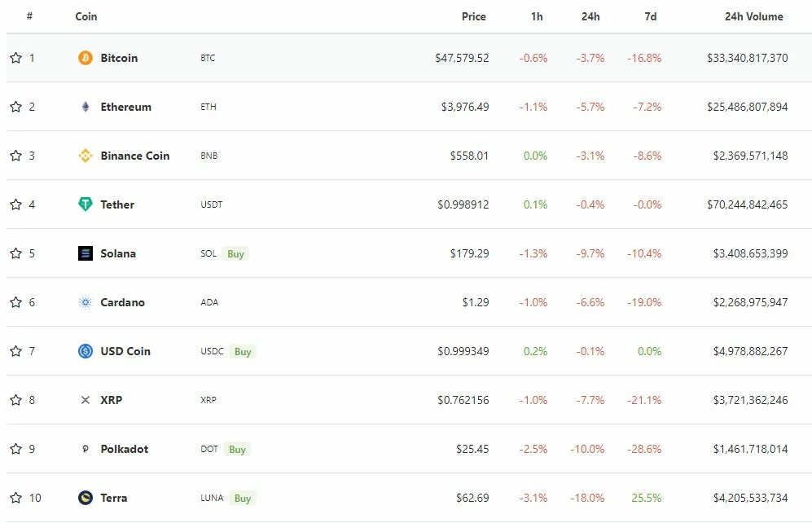Image resolution: width=812 pixels, height=523 pixels.
Task: Toggle the favorite star for XRP
Action: tap(16, 400)
